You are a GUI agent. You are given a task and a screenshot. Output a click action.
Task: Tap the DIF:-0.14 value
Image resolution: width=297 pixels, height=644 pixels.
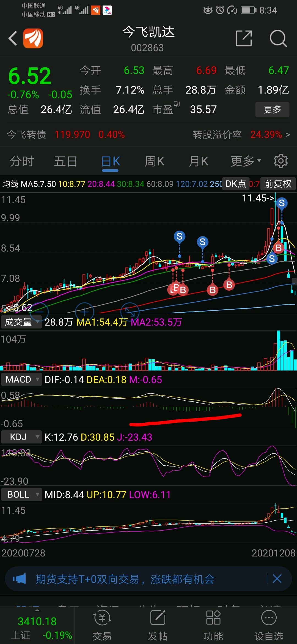pyautogui.click(x=64, y=380)
